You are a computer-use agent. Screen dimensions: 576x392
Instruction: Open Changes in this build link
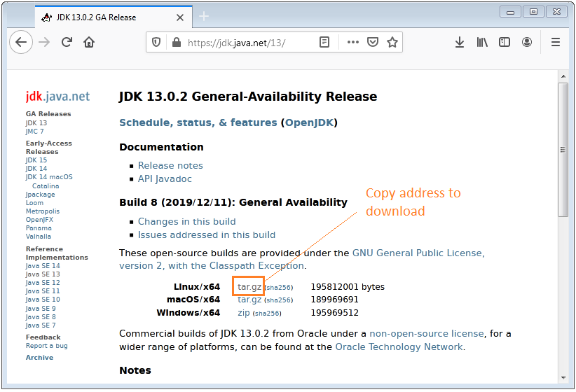187,222
